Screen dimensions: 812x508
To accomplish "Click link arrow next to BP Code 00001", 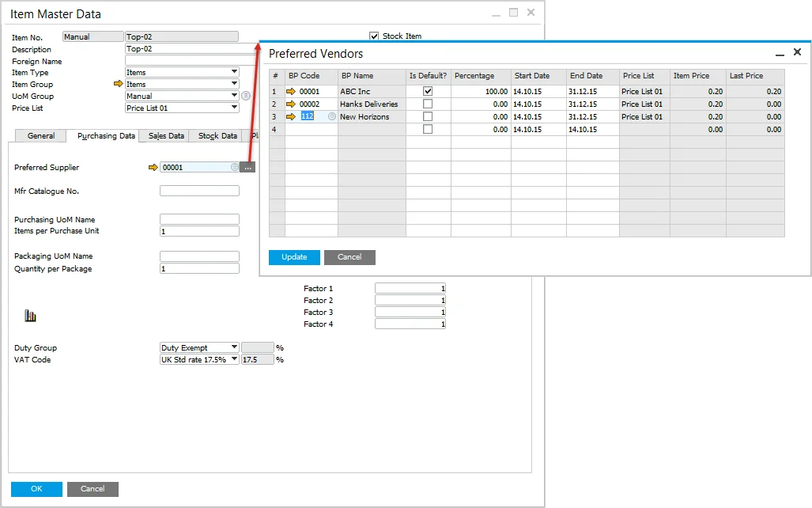I will [290, 92].
